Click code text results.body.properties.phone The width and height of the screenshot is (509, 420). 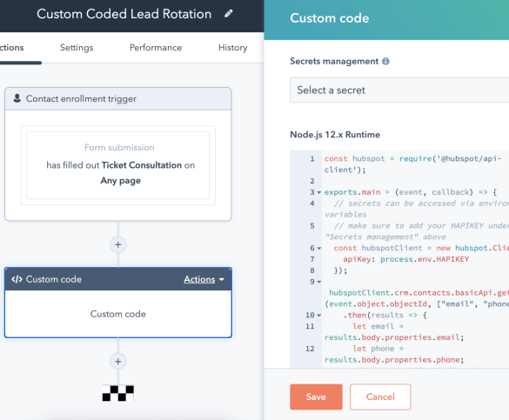392,360
